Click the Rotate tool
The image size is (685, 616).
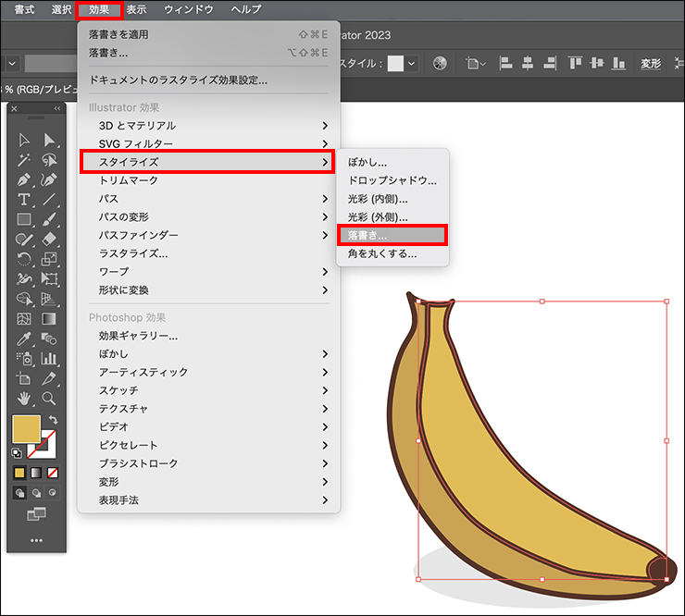(24, 259)
